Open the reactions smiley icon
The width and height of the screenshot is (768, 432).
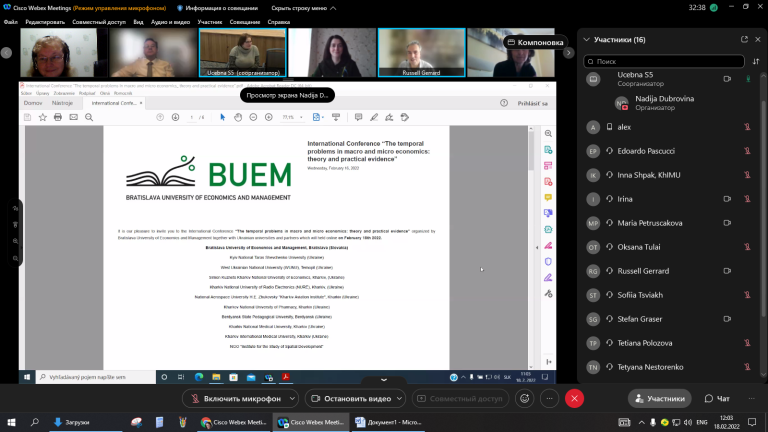pos(525,399)
